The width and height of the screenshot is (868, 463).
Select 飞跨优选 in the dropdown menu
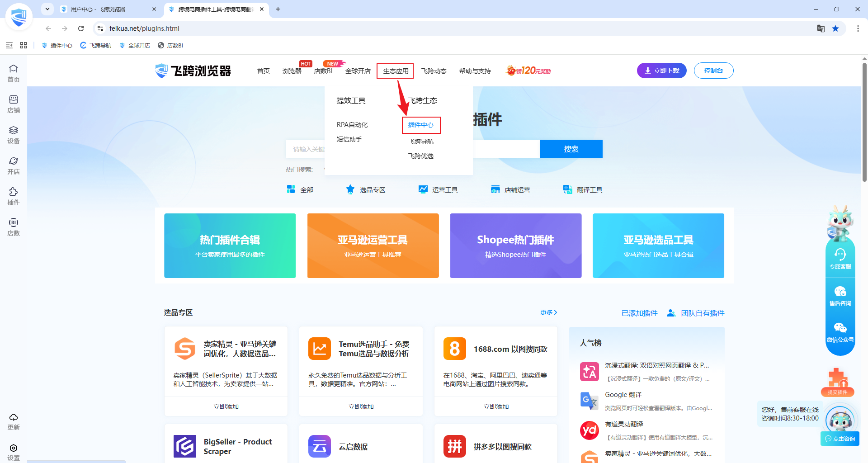coord(421,156)
